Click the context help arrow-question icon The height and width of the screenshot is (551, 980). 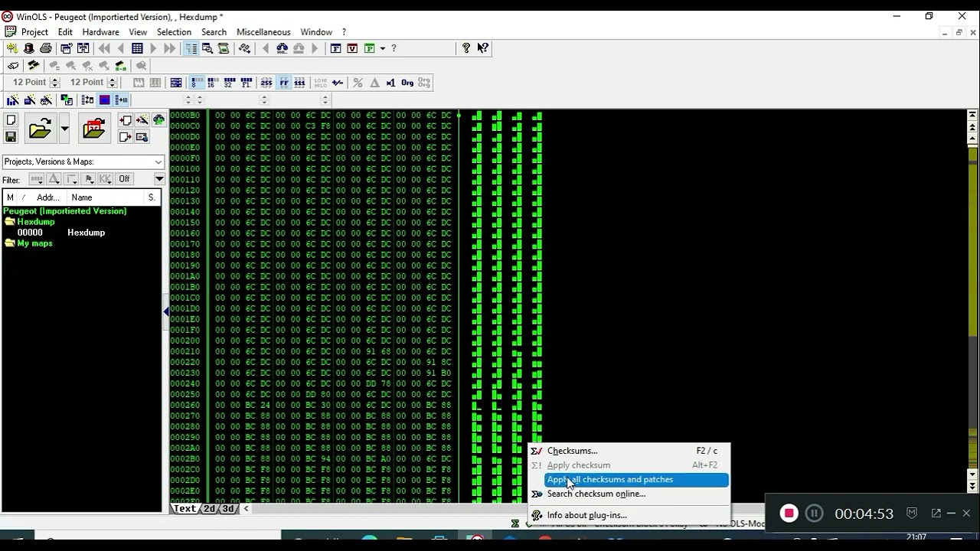482,48
